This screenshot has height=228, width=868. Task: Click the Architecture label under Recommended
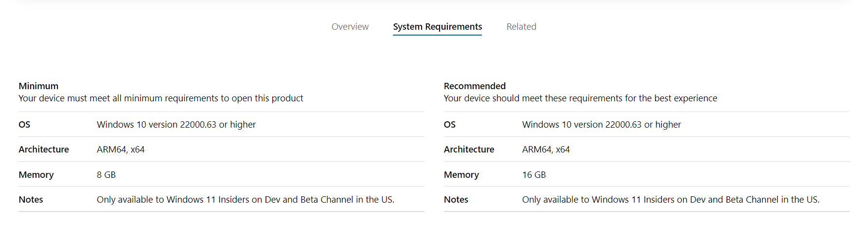(x=469, y=149)
